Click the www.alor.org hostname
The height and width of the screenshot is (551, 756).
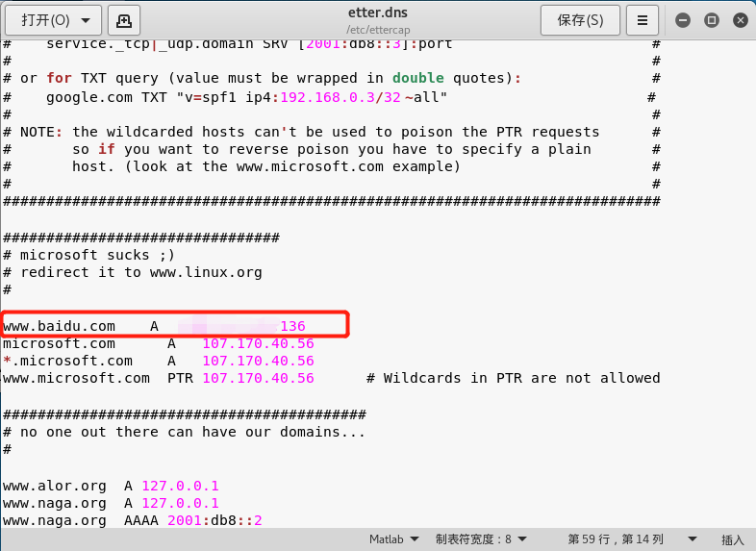[55, 486]
